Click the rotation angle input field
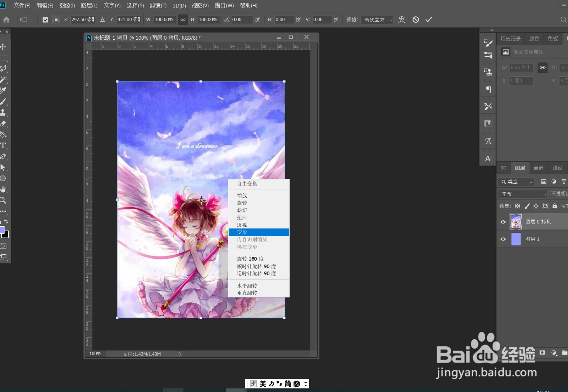 pyautogui.click(x=242, y=20)
